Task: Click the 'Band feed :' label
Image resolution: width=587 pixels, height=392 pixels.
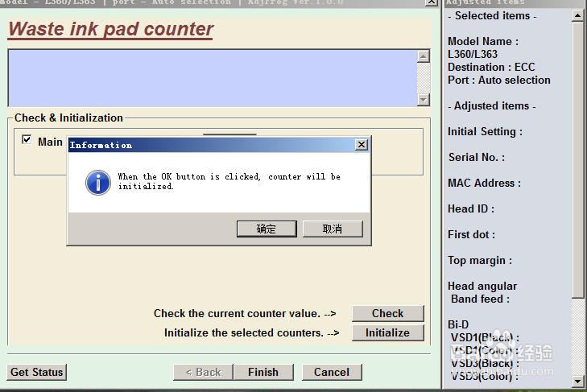Action: pyautogui.click(x=480, y=299)
